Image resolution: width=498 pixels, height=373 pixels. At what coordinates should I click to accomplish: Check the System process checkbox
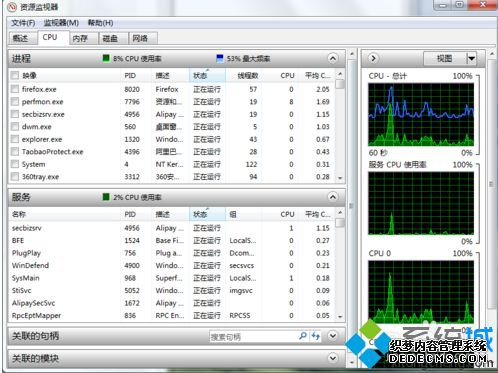(x=15, y=164)
